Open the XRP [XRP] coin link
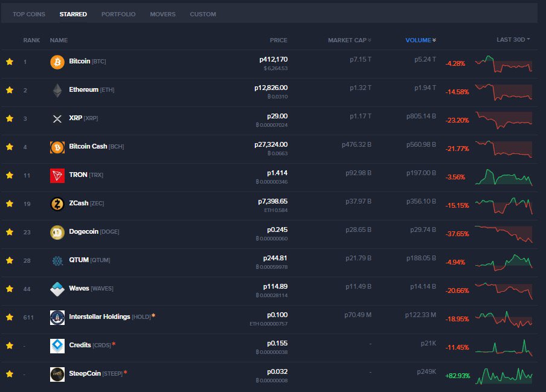The height and width of the screenshot is (392, 546). [83, 118]
